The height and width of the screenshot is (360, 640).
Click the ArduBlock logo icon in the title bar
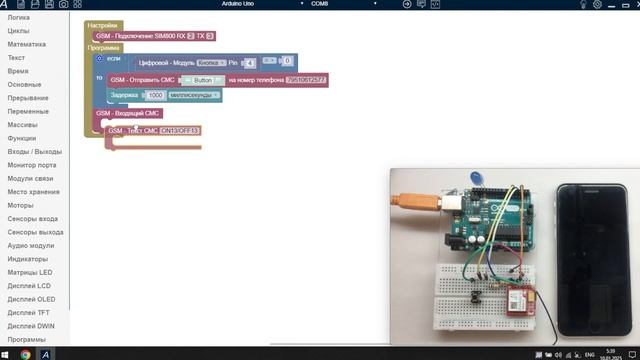[x=4, y=4]
